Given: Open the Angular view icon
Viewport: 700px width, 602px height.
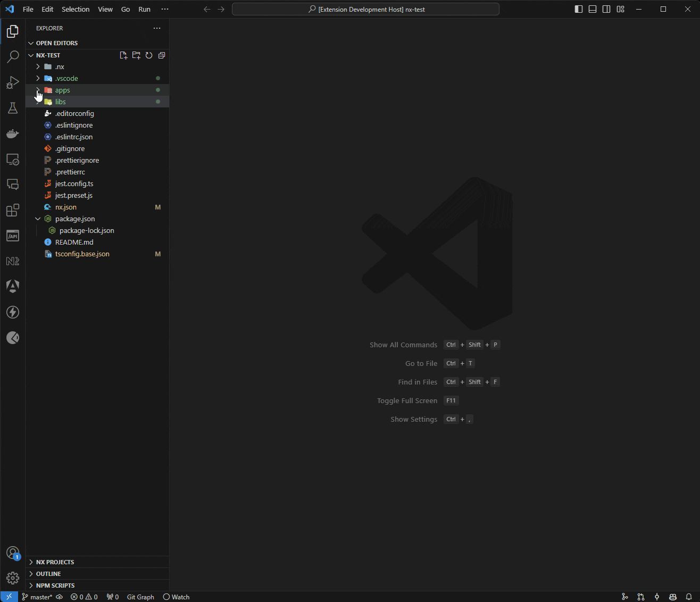Looking at the screenshot, I should [13, 287].
